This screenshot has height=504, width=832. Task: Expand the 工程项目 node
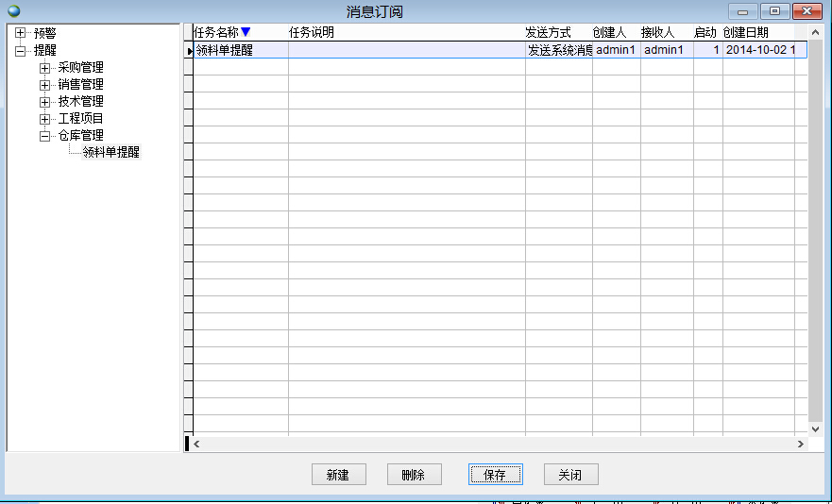44,119
